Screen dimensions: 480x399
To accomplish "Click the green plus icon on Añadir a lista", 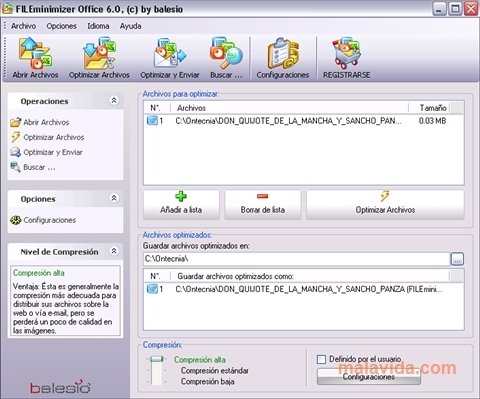I will pos(181,196).
